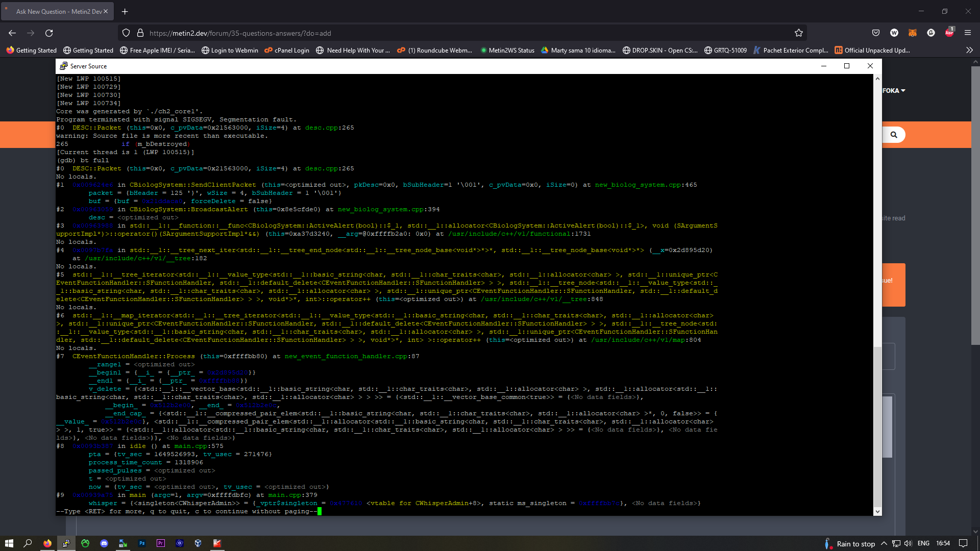Open the notification center icon

click(x=963, y=543)
